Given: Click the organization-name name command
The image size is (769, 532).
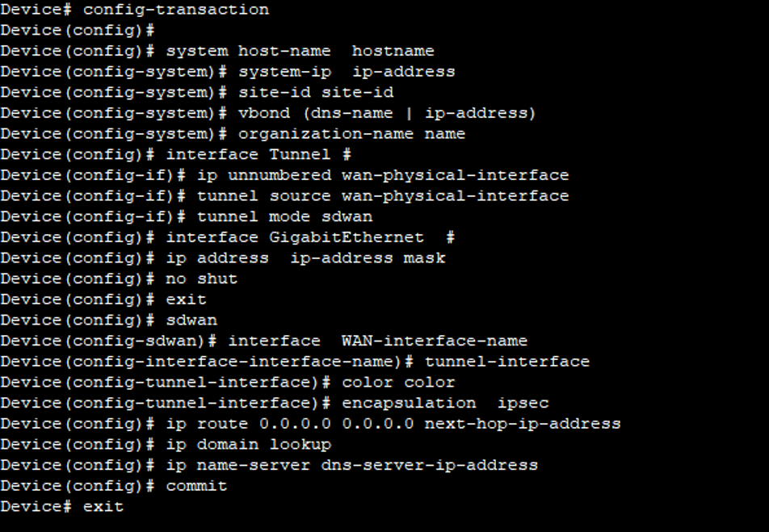Looking at the screenshot, I should [x=351, y=134].
